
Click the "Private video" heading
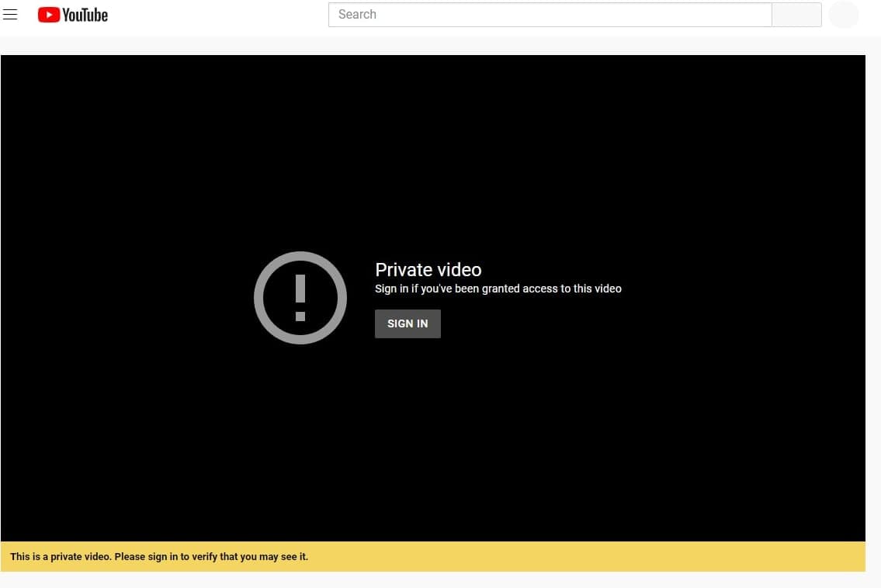click(428, 270)
